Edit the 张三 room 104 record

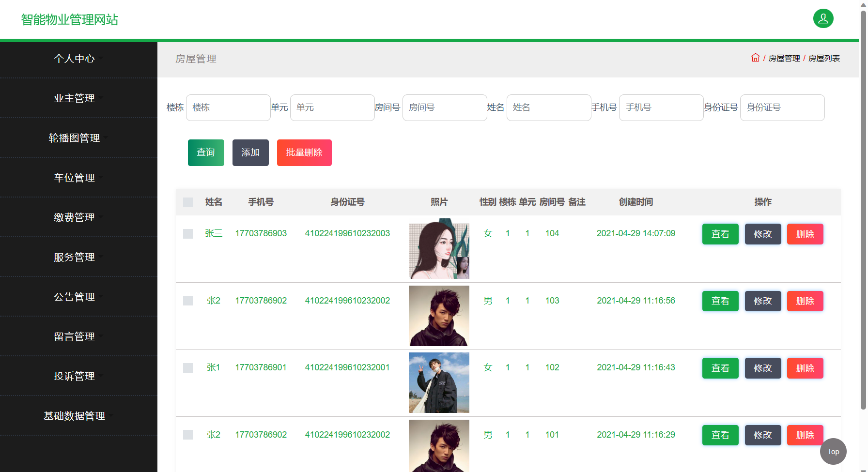pos(763,234)
